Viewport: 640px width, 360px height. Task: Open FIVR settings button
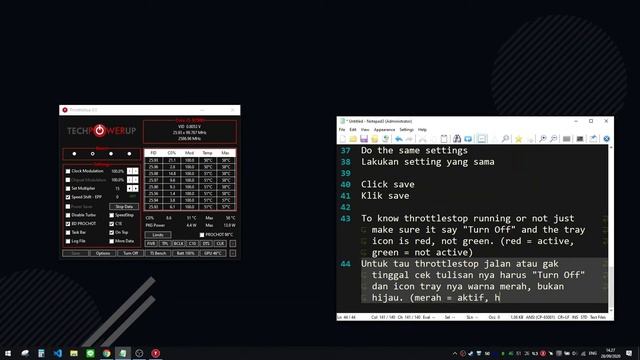(151, 244)
